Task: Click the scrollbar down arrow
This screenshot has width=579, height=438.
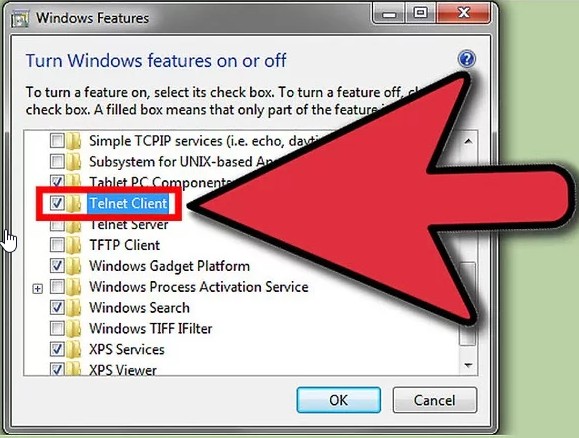Action: point(468,365)
